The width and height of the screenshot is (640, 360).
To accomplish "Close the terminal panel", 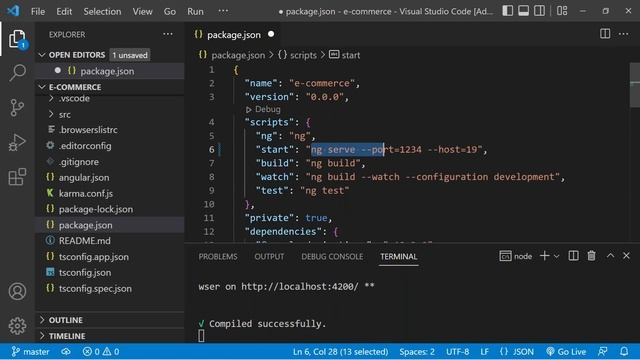I will 626,256.
